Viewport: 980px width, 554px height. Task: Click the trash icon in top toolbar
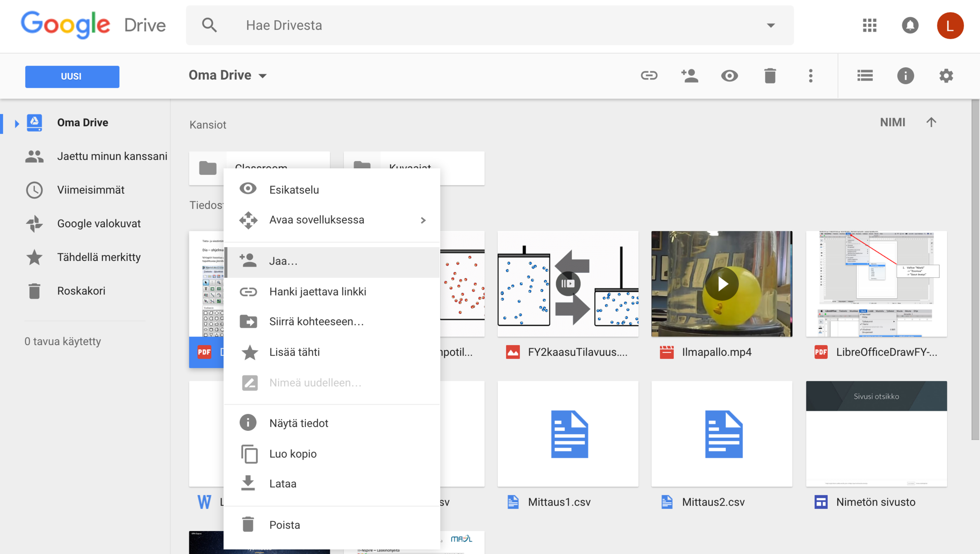tap(770, 76)
